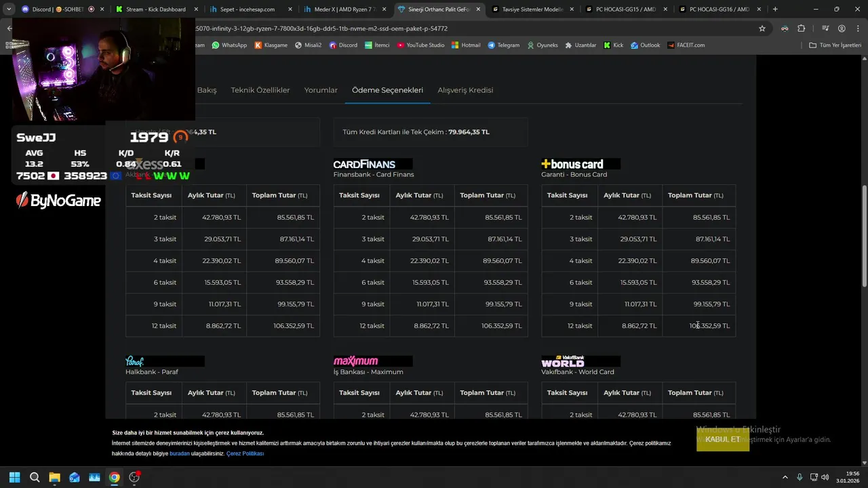Image resolution: width=868 pixels, height=488 pixels.
Task: Close the Sinerji Orthanc Palit tab
Action: pyautogui.click(x=477, y=9)
